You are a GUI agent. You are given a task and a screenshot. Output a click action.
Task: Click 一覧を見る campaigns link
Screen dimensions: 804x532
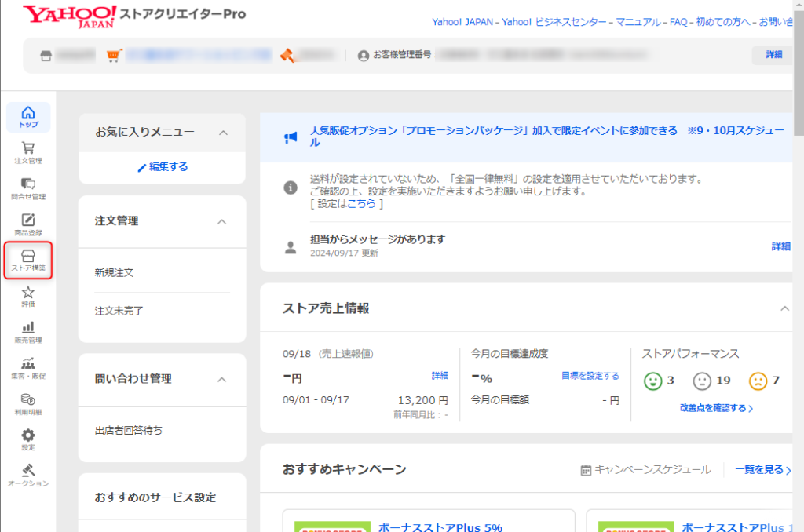tap(763, 470)
